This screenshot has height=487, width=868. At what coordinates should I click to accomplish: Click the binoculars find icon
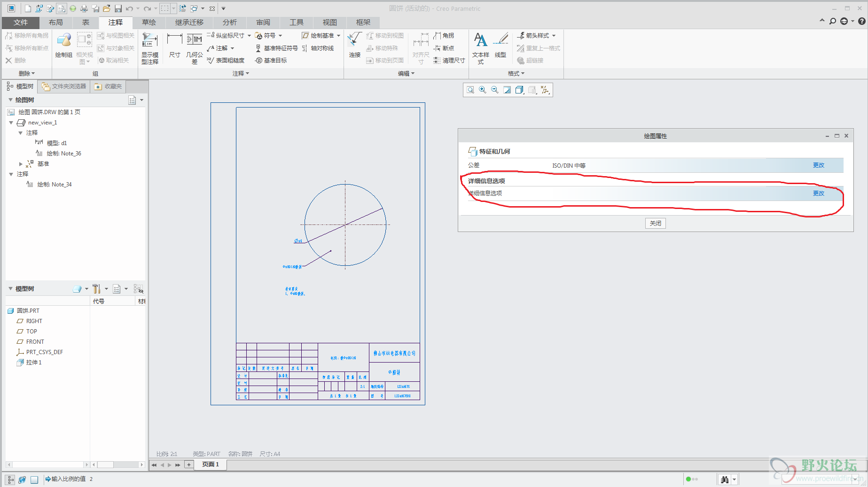[725, 479]
